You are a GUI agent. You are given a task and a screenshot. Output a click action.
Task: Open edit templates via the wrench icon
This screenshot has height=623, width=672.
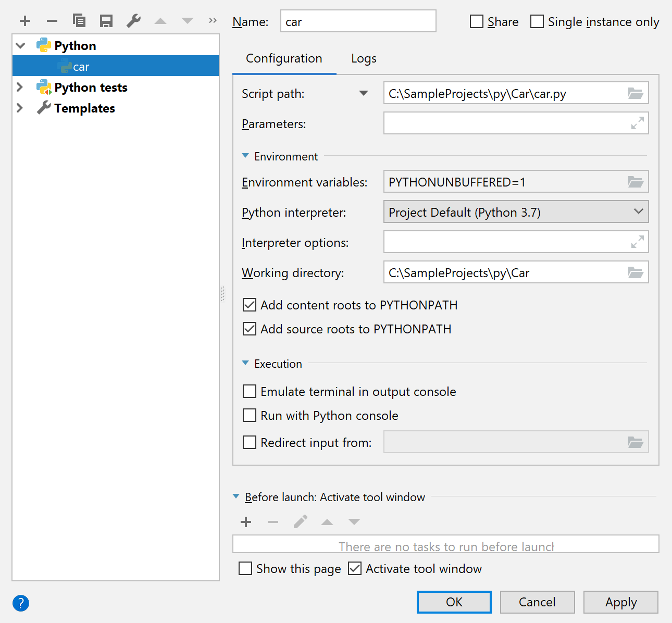[x=133, y=21]
